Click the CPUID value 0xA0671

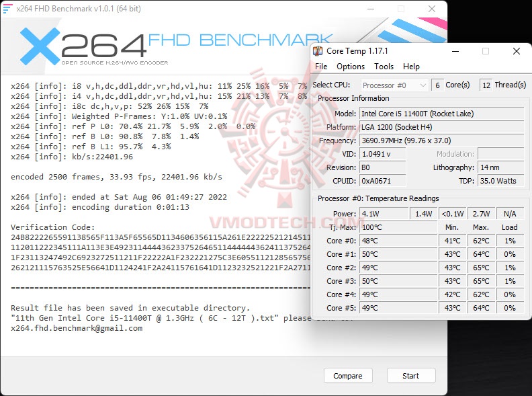tap(383, 181)
